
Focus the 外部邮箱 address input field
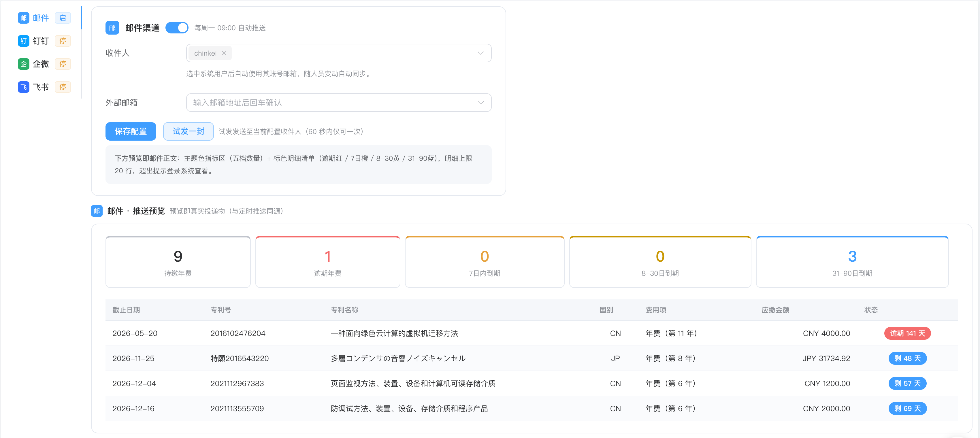click(339, 103)
